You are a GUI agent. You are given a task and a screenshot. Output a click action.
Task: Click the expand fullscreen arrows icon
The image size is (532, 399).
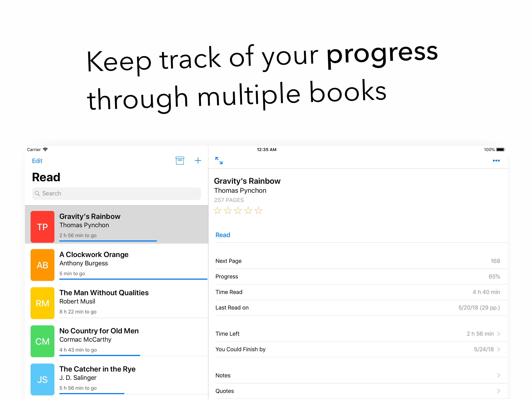click(219, 161)
